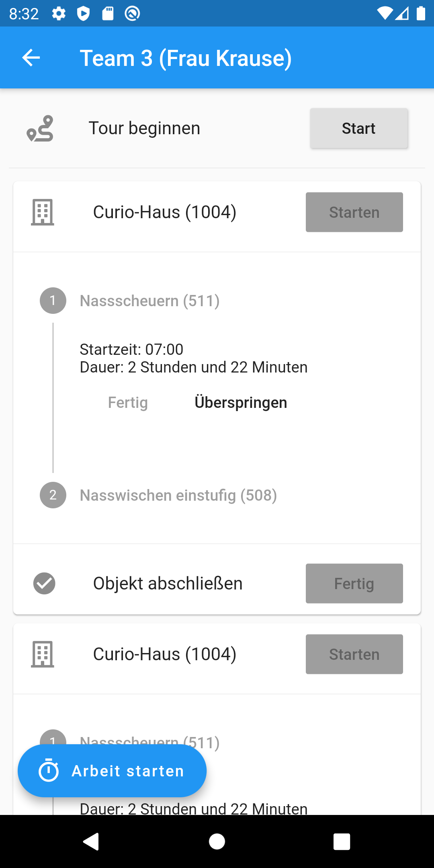This screenshot has height=868, width=434.
Task: Tap the Android home navigation button
Action: coord(217,841)
